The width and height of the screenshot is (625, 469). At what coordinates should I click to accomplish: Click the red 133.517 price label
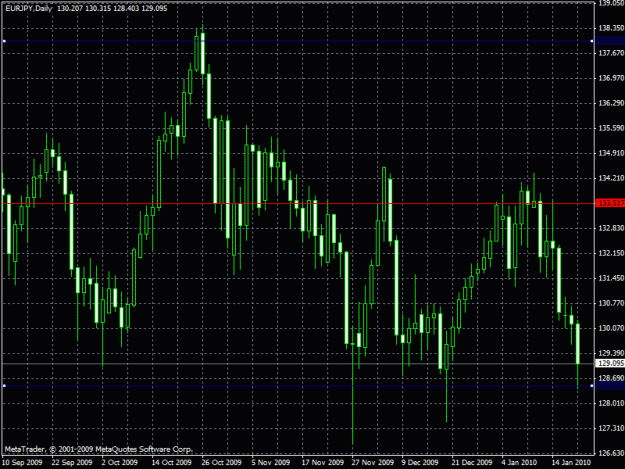pyautogui.click(x=611, y=203)
